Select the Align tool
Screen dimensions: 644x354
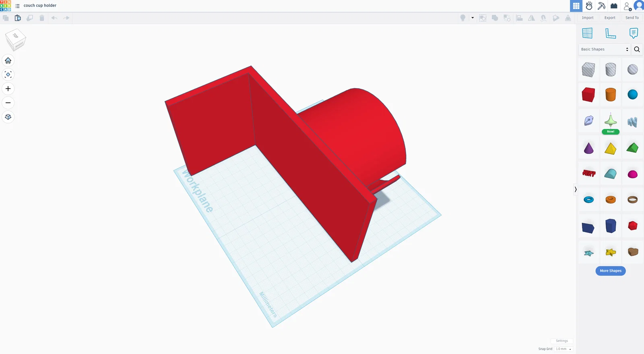click(519, 18)
